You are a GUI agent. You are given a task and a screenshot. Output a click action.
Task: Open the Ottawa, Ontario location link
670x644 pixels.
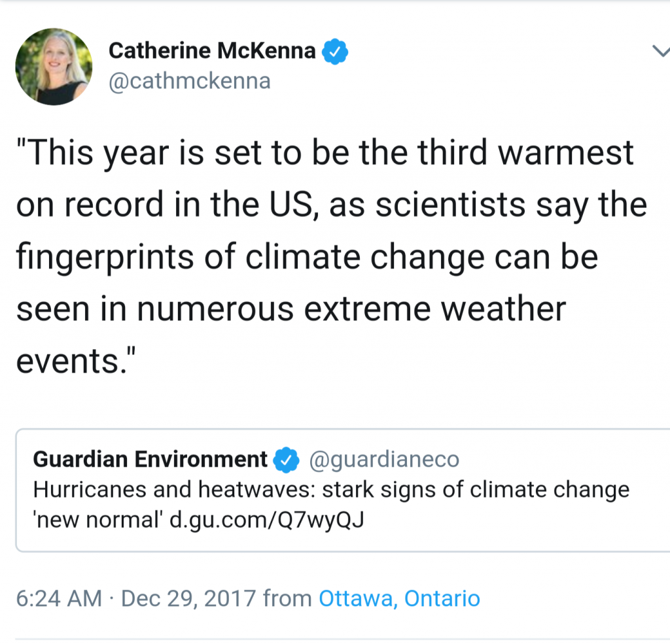399,598
